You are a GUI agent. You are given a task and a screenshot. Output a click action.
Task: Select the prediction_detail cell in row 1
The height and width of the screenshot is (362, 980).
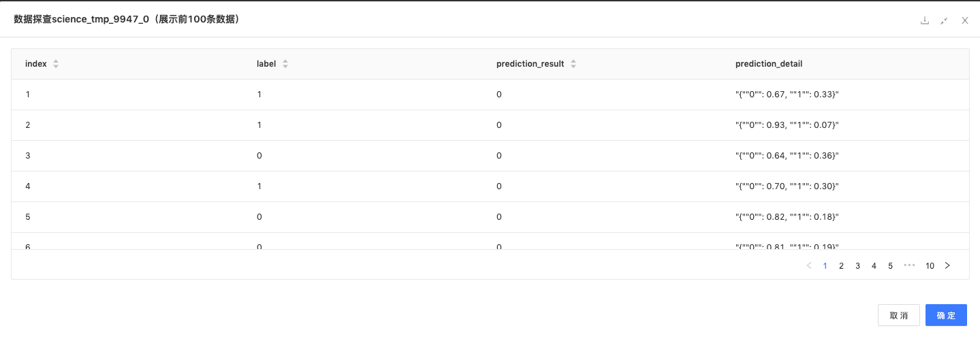pyautogui.click(x=787, y=95)
